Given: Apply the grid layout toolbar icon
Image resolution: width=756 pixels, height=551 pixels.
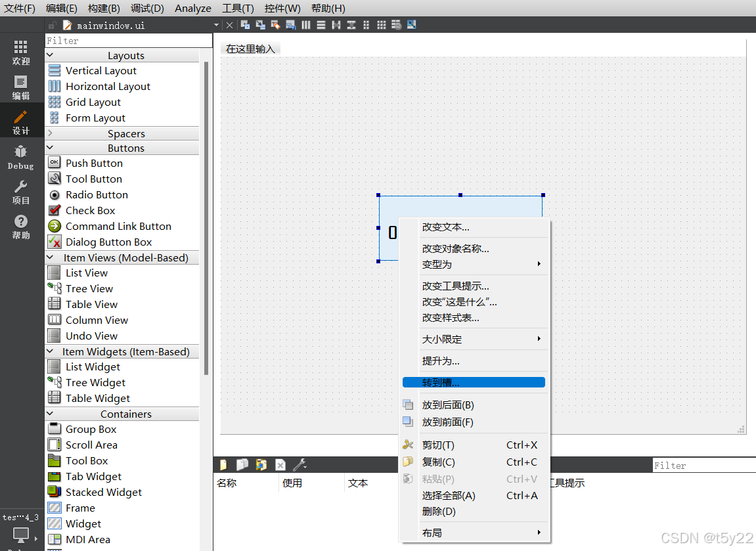Looking at the screenshot, I should (382, 25).
